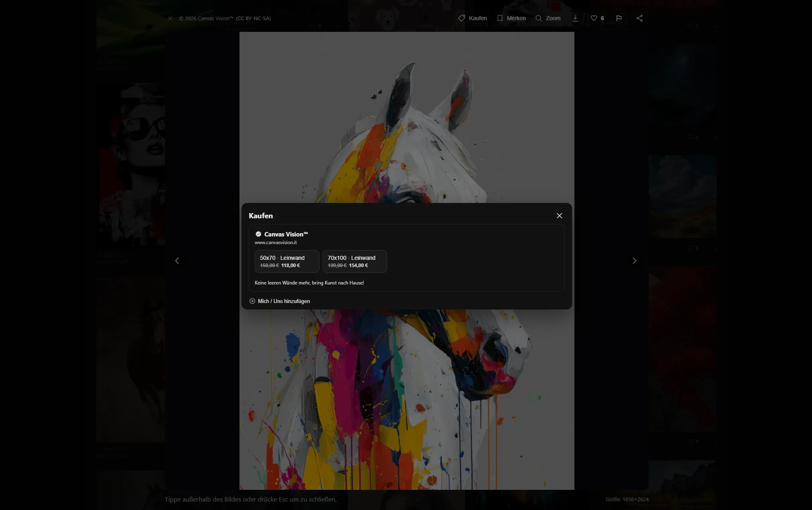Visit the www.canvasvision.it link
This screenshot has width=812, height=510.
coord(275,242)
